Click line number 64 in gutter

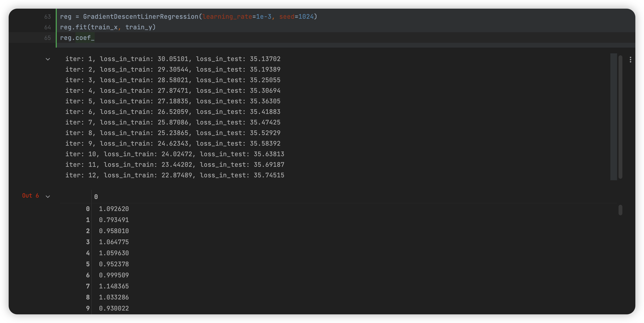pos(48,27)
